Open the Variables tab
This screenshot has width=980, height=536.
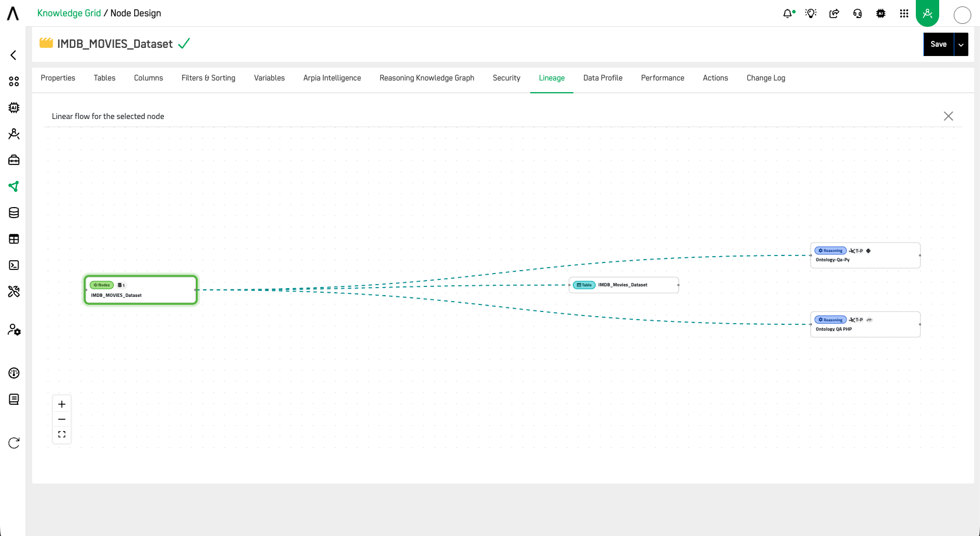[x=269, y=78]
